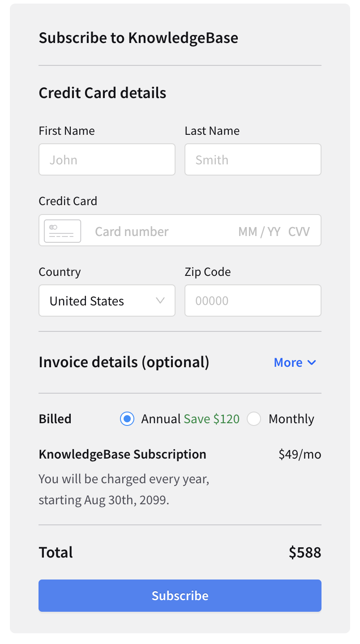Focus the Zip Code input field
Viewport: 360px width, 644px height.
253,301
